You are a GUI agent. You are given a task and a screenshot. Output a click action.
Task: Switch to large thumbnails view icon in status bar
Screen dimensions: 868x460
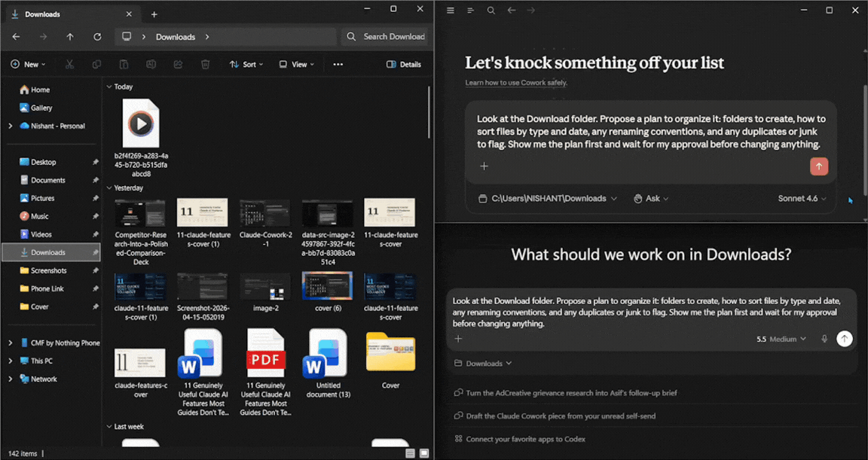424,453
